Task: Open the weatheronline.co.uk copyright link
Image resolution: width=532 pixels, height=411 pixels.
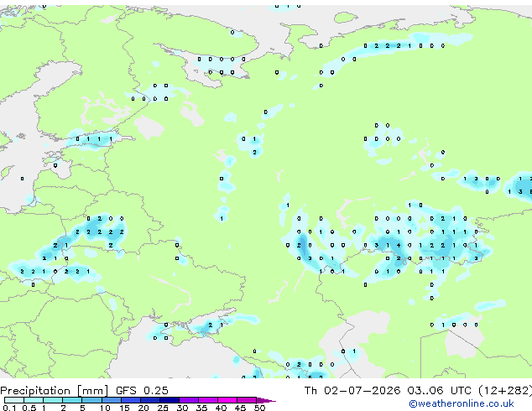Action: click(x=462, y=403)
